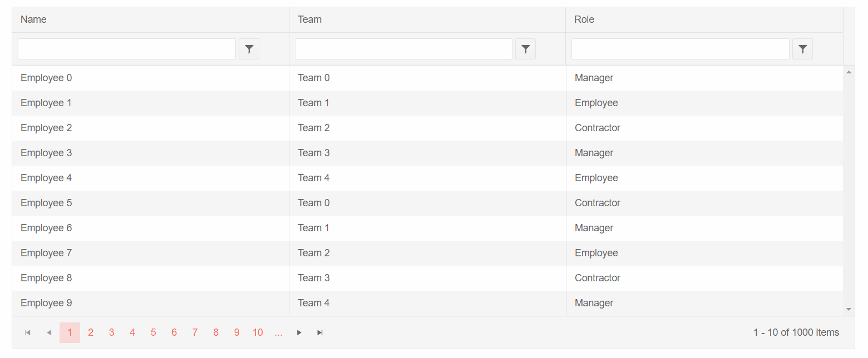Click Team 1 in Employee 6 row
The width and height of the screenshot is (868, 358).
pyautogui.click(x=427, y=228)
